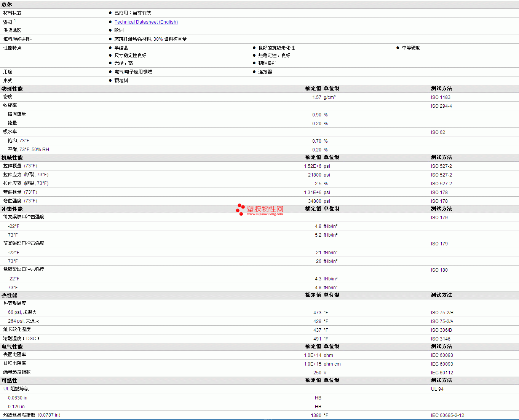
Task: Select the 拉伸模量 (73°F) label
Action: [20, 166]
